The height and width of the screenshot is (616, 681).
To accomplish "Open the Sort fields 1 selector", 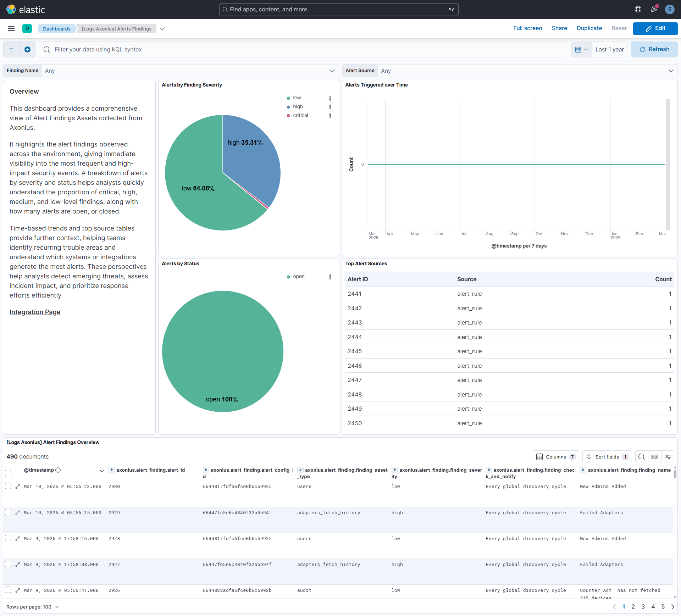I will [607, 457].
